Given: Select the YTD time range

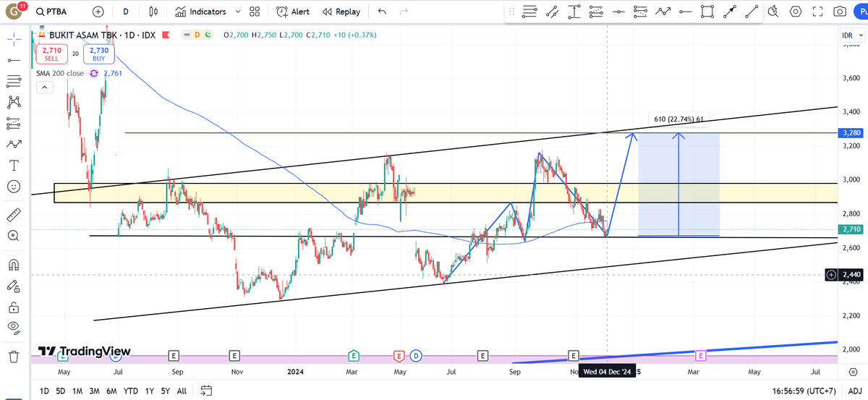Looking at the screenshot, I should pyautogui.click(x=131, y=391).
